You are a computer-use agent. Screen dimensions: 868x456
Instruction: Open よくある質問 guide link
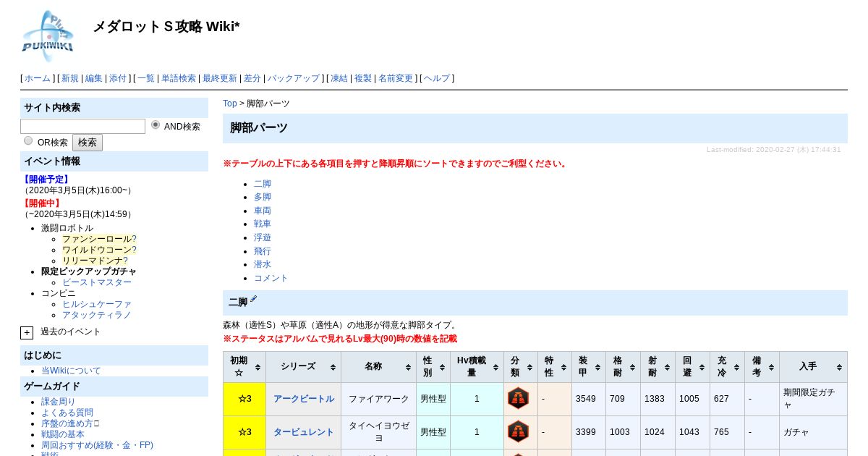point(67,413)
